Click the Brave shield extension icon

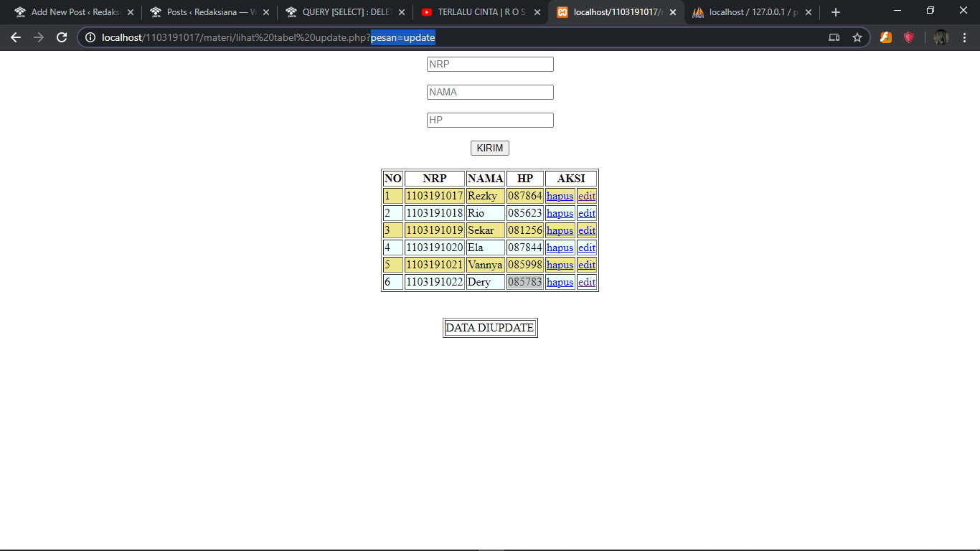pos(909,37)
